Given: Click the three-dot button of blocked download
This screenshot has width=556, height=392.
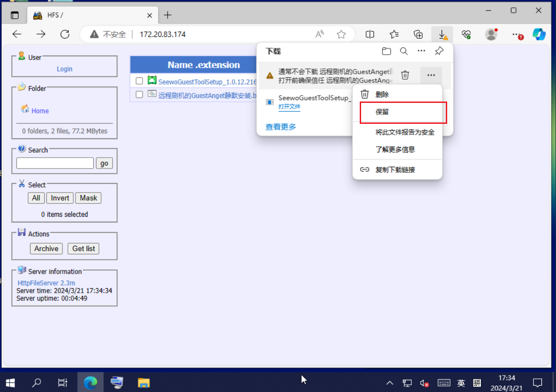Looking at the screenshot, I should click(x=431, y=75).
